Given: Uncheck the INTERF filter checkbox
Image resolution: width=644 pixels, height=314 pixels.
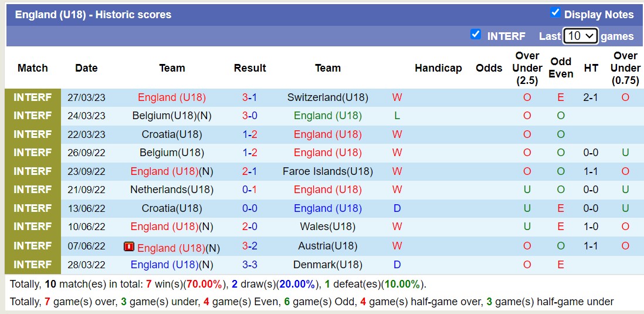Looking at the screenshot, I should 476,35.
